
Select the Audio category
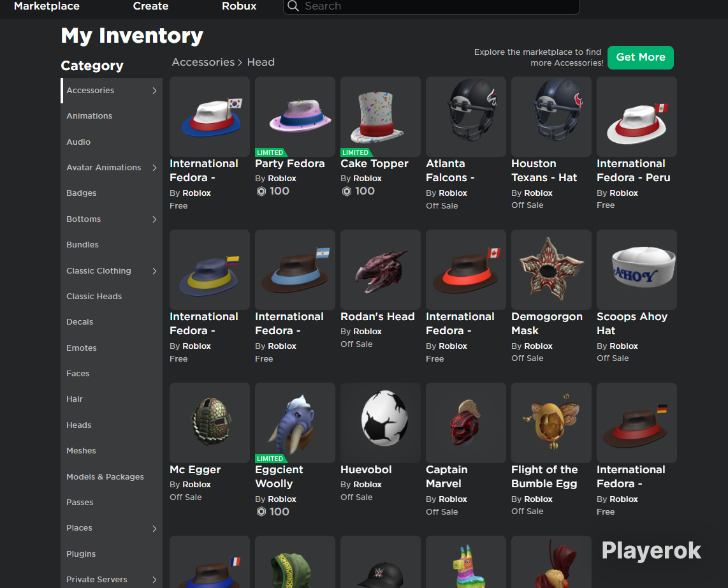point(78,142)
